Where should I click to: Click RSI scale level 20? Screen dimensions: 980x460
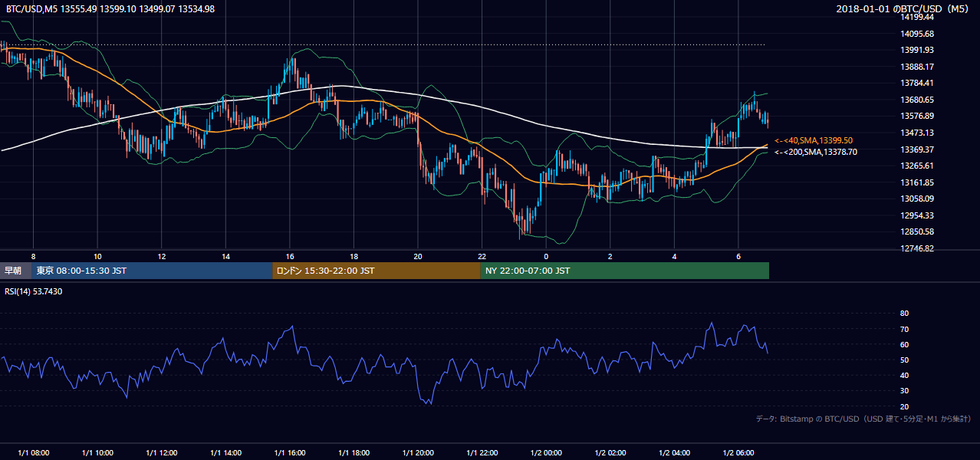[904, 406]
